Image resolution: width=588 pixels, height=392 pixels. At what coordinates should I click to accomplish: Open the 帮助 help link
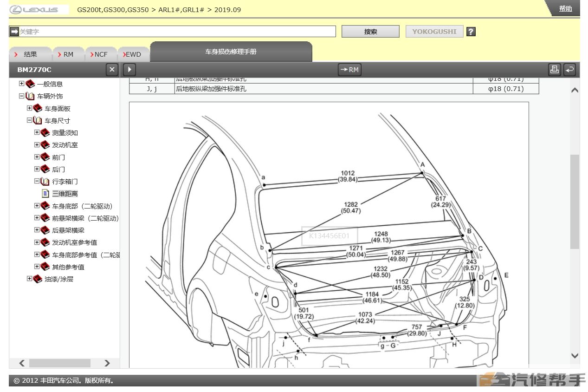(565, 8)
